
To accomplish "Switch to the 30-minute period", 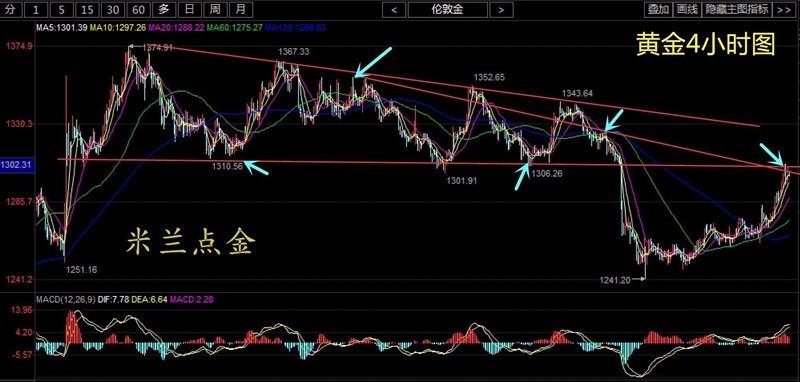I will click(x=112, y=9).
